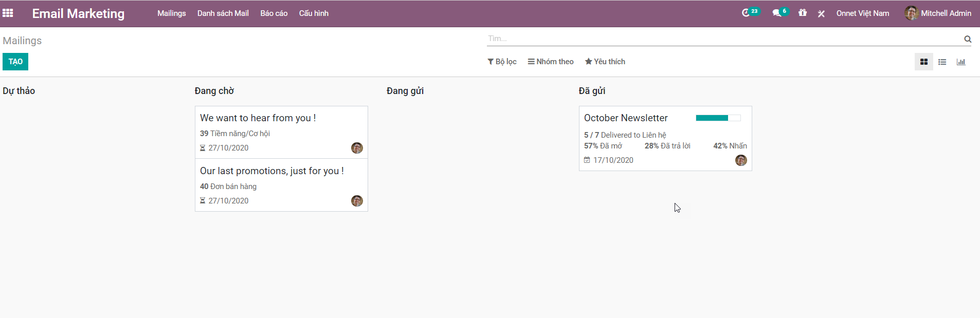Expand the Nhóm theo grouping dropdown
Image resolution: width=980 pixels, height=318 pixels.
point(550,62)
